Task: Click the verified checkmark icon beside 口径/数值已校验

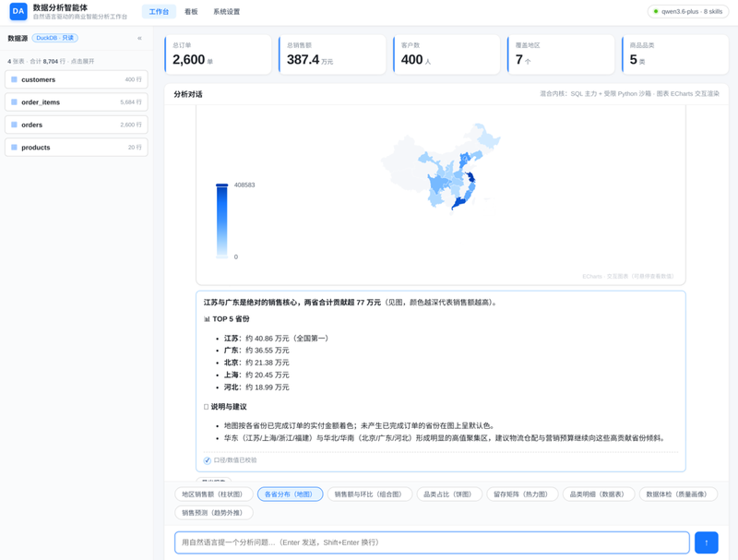Action: point(207,460)
